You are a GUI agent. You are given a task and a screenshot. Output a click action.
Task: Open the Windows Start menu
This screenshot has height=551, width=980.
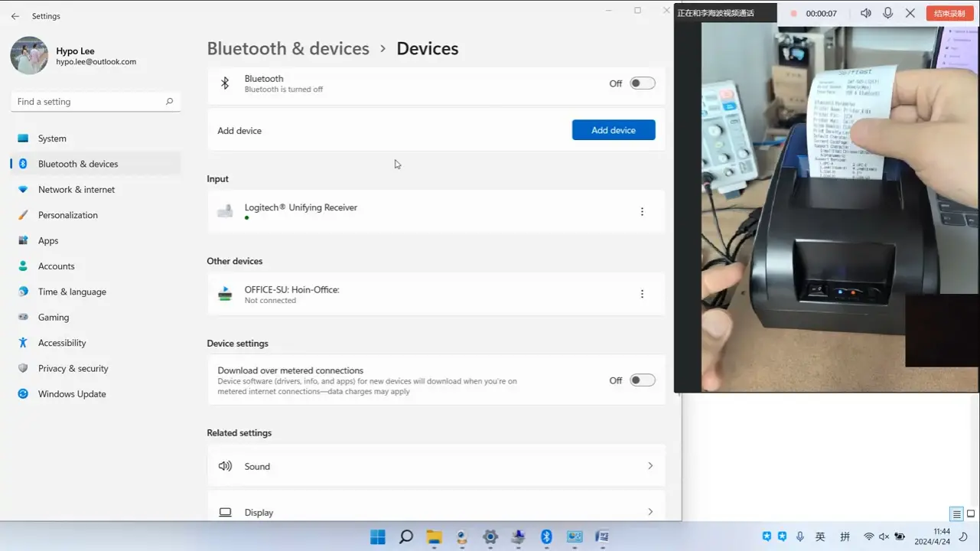[378, 537]
